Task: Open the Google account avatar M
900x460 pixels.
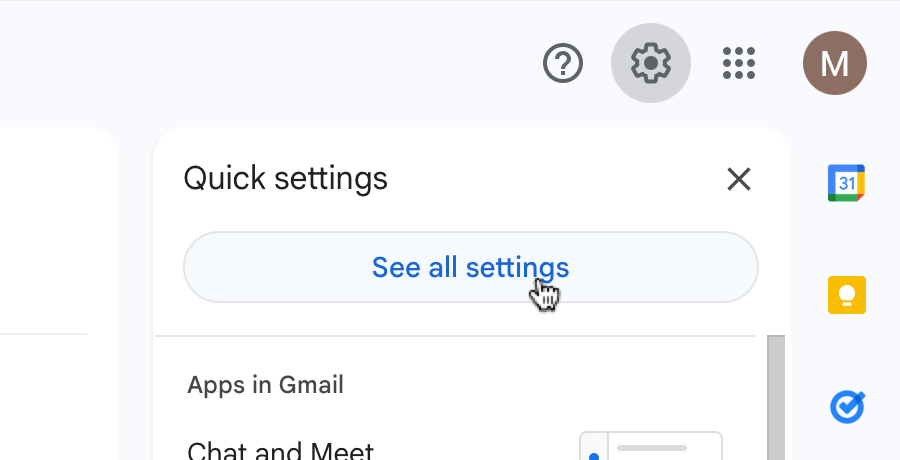Action: coord(834,64)
